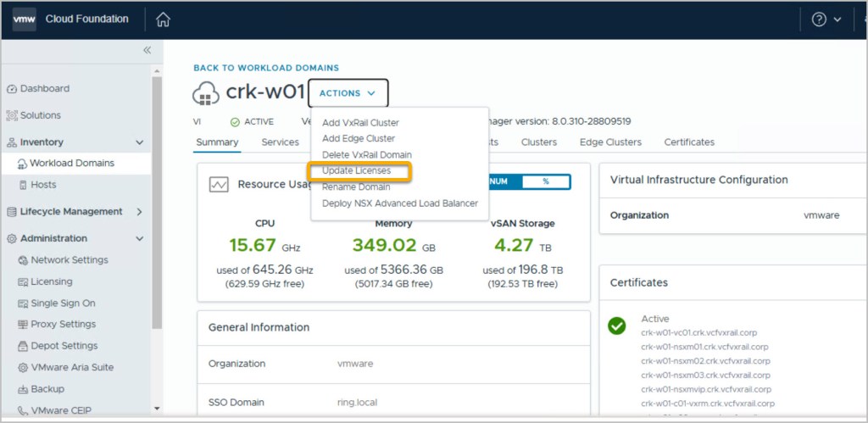Image resolution: width=868 pixels, height=423 pixels.
Task: Click the sidebar vertical scrollbar
Action: (156, 203)
